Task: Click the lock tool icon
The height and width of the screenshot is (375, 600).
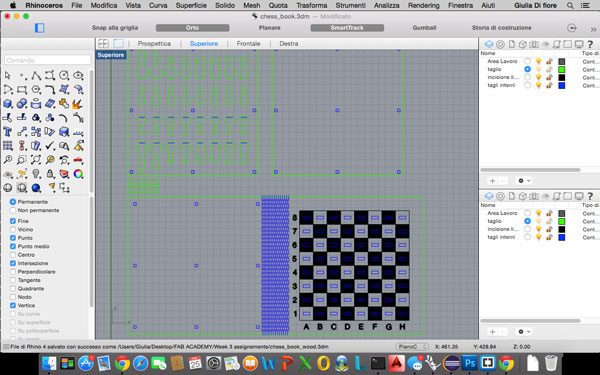Action: click(50, 174)
